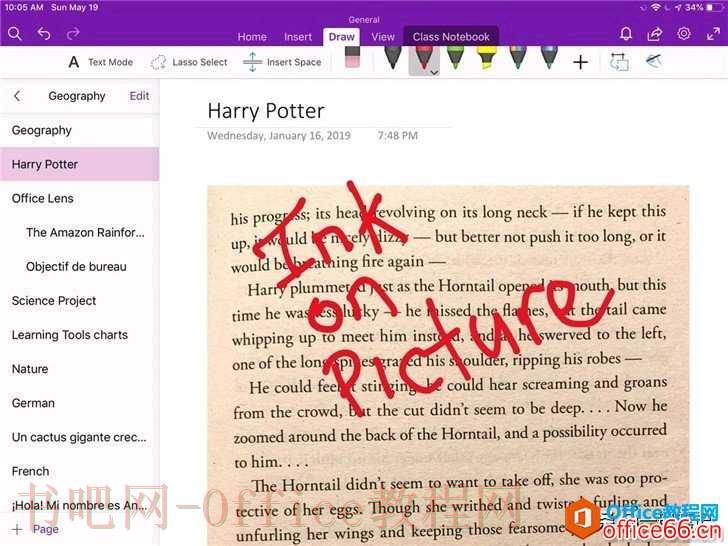The width and height of the screenshot is (728, 546).
Task: Choose Insert Space tool
Action: pyautogui.click(x=282, y=62)
